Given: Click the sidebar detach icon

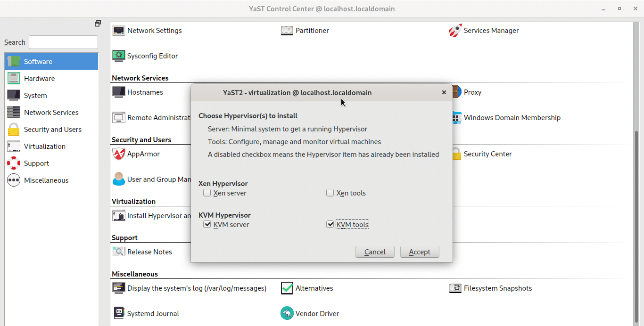Looking at the screenshot, I should [x=98, y=23].
